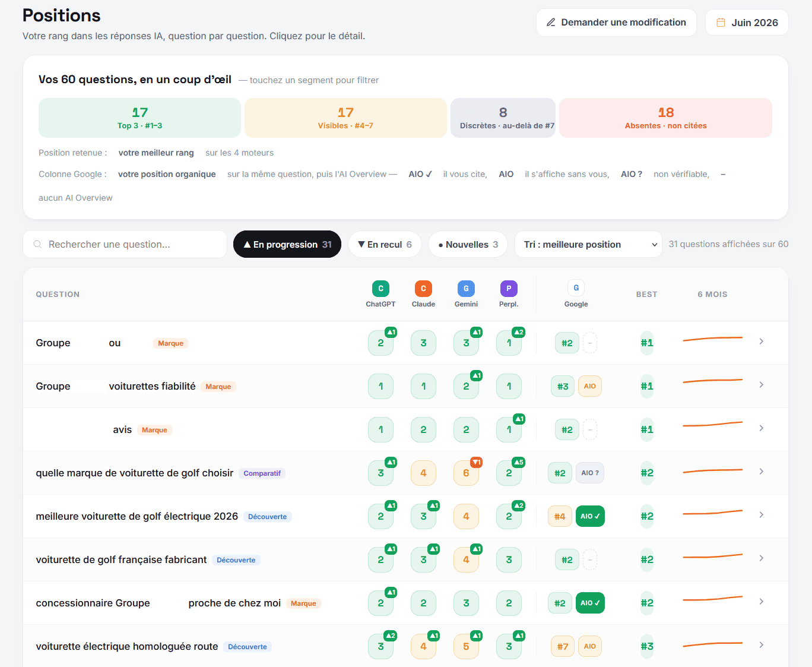The width and height of the screenshot is (812, 667).
Task: Filter by the Absentes non citées segment
Action: coord(665,118)
